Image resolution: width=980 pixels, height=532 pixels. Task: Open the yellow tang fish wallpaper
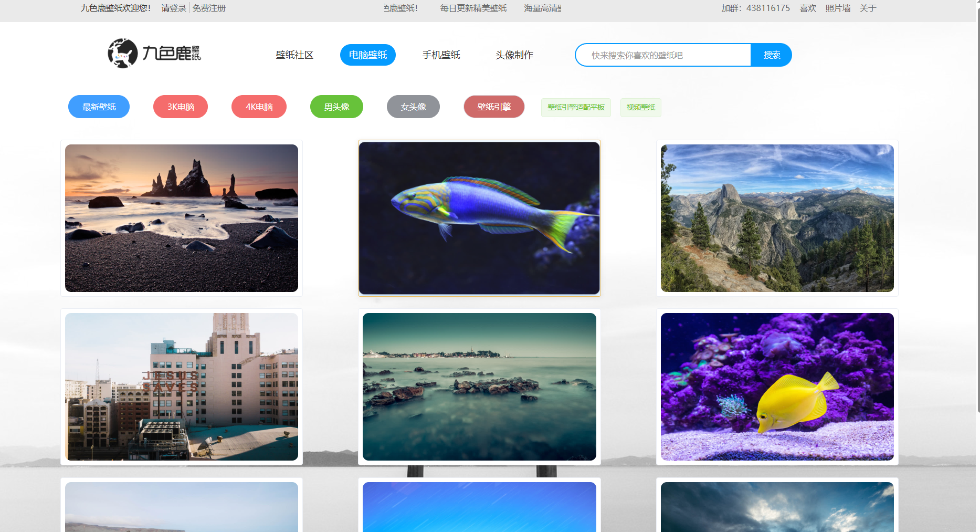click(777, 387)
